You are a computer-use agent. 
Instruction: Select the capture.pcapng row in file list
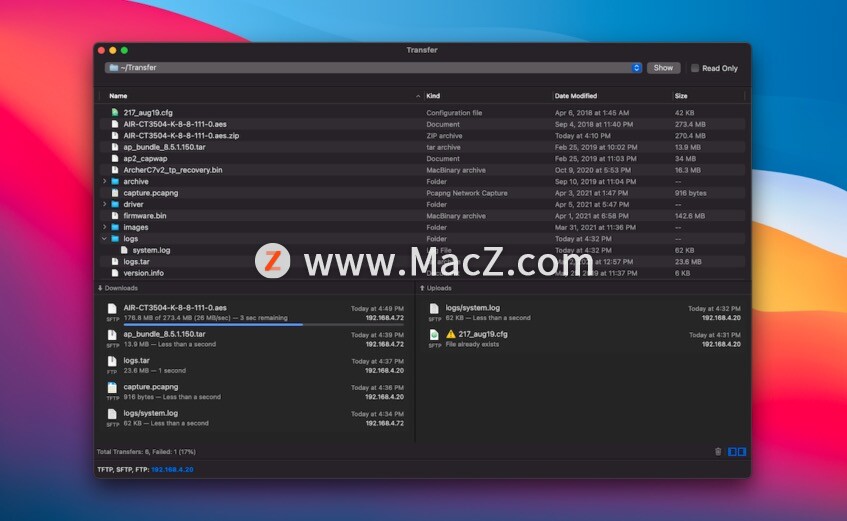[422, 193]
